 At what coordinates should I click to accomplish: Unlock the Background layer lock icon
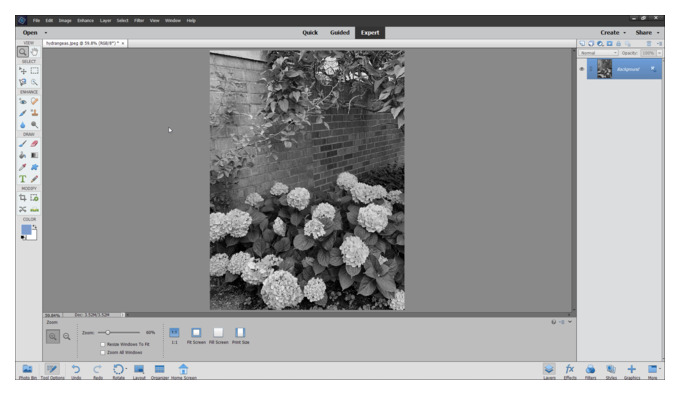coord(653,69)
